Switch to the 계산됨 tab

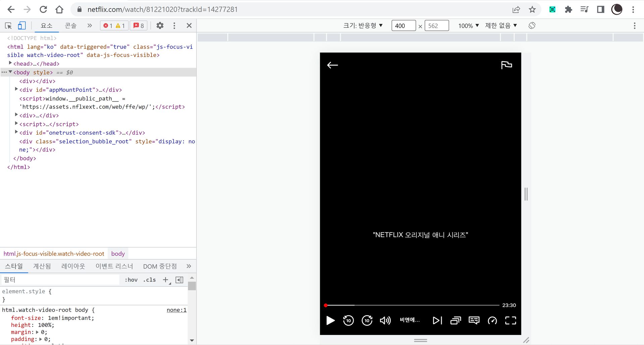[x=42, y=266]
